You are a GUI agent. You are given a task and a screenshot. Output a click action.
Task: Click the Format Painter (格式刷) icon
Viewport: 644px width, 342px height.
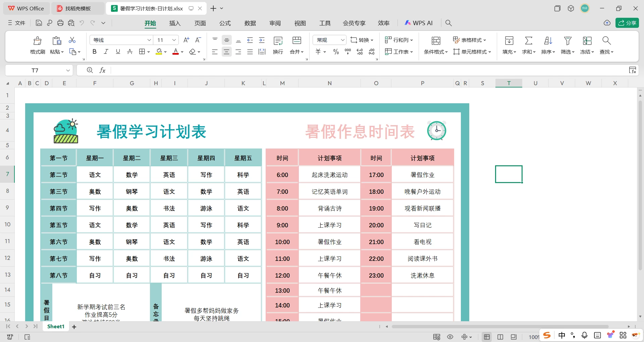tap(37, 41)
